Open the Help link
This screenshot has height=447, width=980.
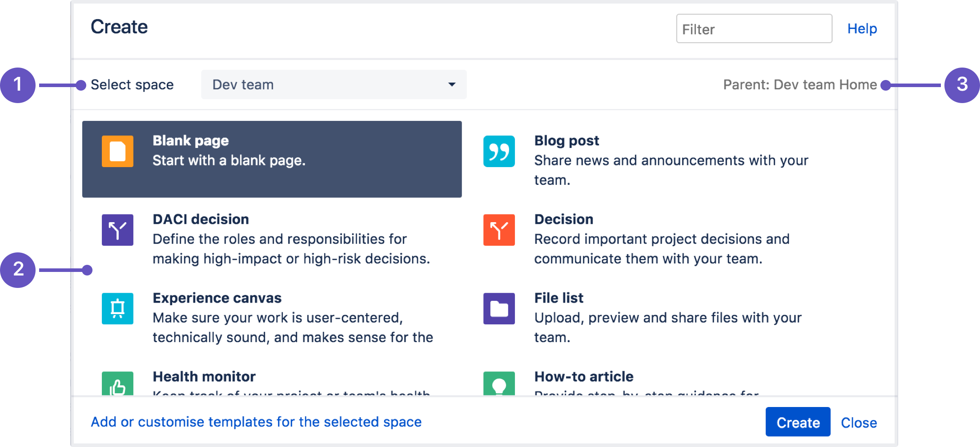(x=862, y=28)
